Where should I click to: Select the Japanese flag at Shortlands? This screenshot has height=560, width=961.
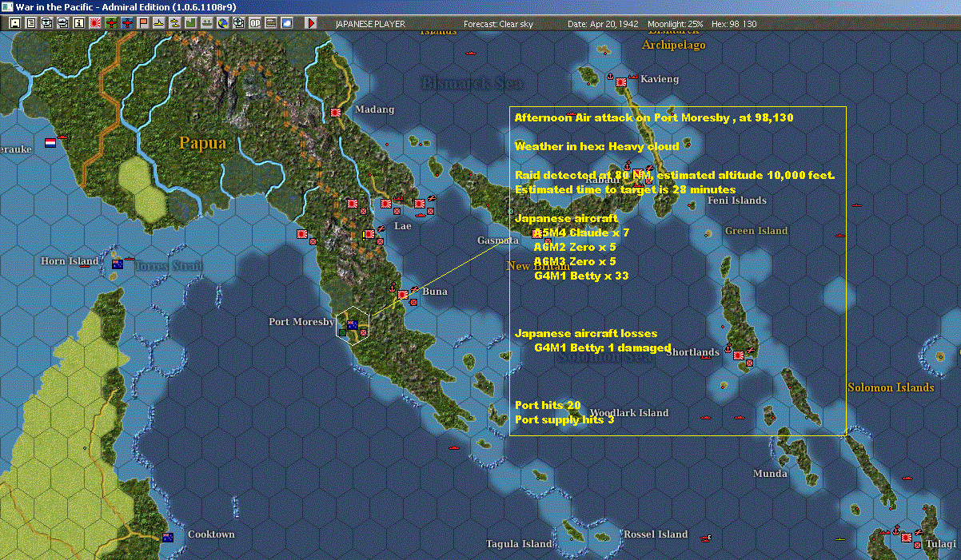739,355
